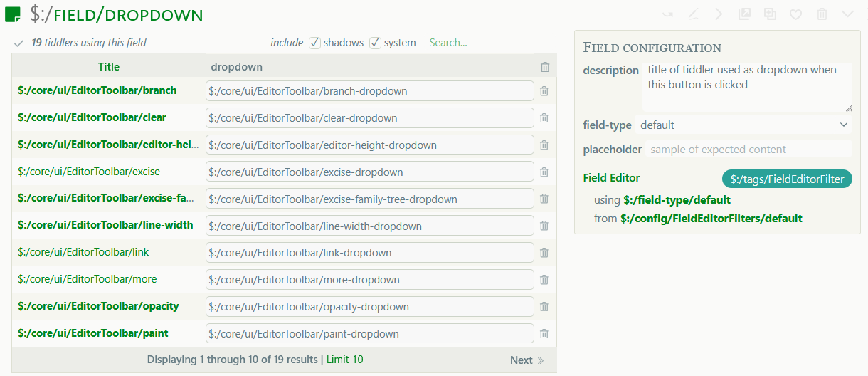
Task: Click the clone tiddler icon
Action: pyautogui.click(x=770, y=14)
